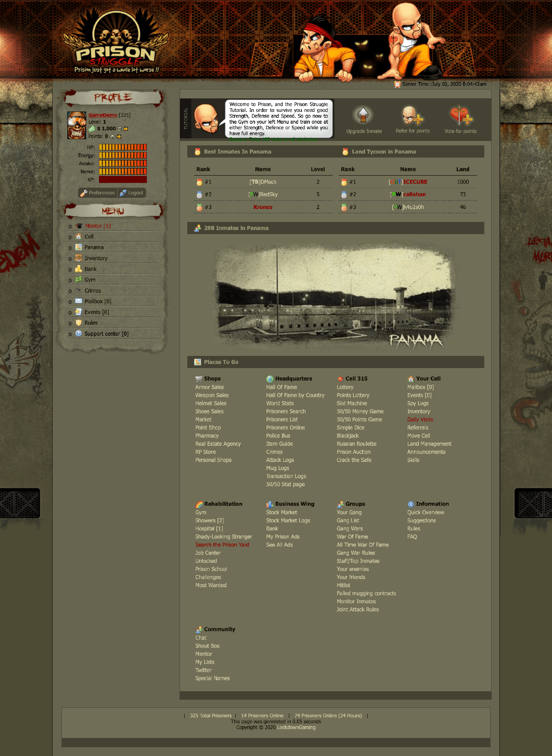Click the Panama prison image
This screenshot has height=756, width=552.
336,296
